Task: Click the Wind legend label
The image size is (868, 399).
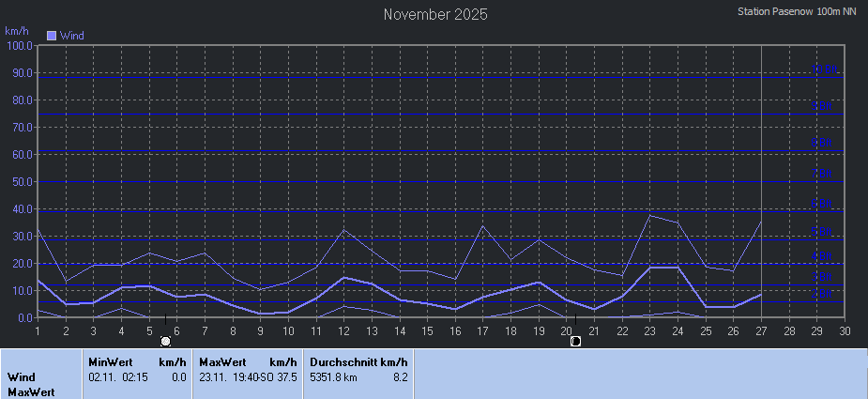Action: tap(72, 36)
